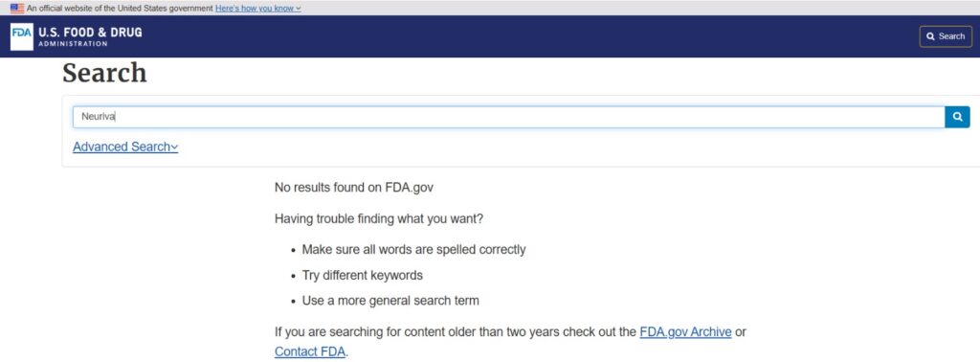980x362 pixels.
Task: Click the large Search page heading
Action: pyautogui.click(x=104, y=73)
